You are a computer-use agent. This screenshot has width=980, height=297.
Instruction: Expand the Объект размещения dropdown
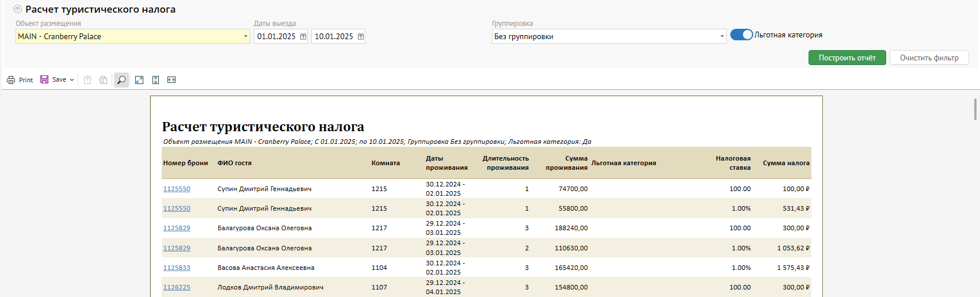[x=246, y=36]
